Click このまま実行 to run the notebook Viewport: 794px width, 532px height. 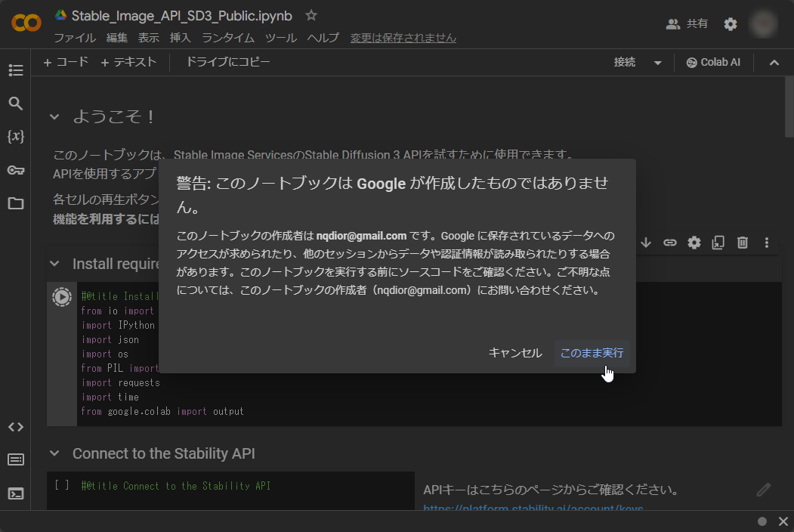pyautogui.click(x=592, y=353)
